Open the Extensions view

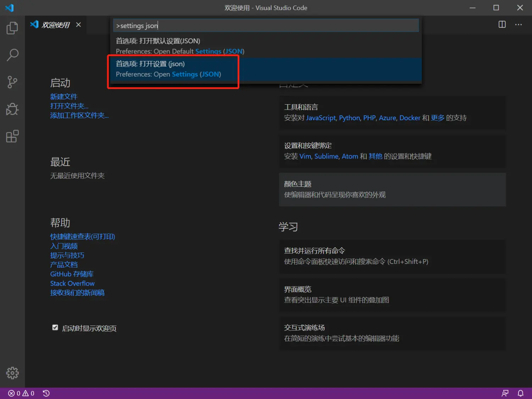point(12,137)
